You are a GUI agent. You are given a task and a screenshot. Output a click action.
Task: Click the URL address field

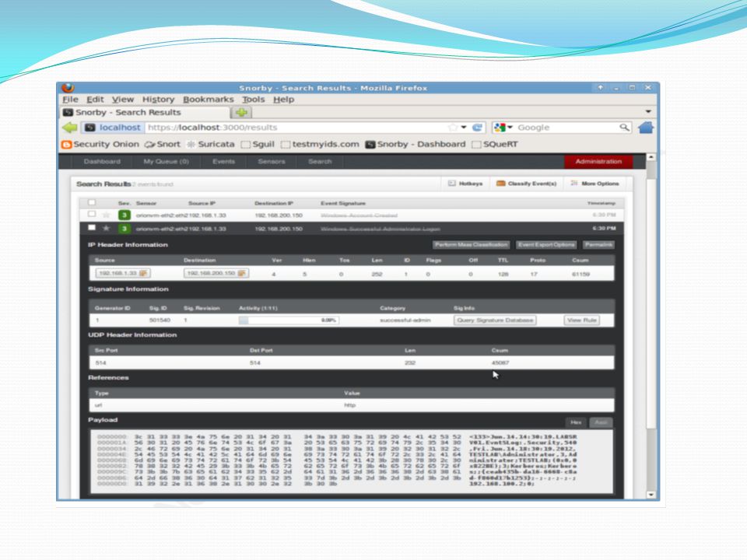(x=296, y=127)
